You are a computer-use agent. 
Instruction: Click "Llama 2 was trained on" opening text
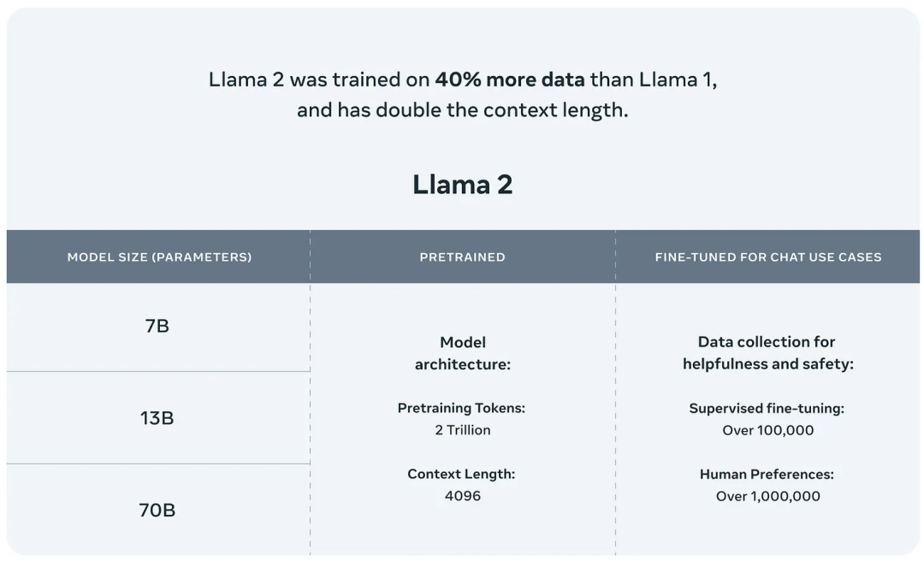pyautogui.click(x=319, y=80)
